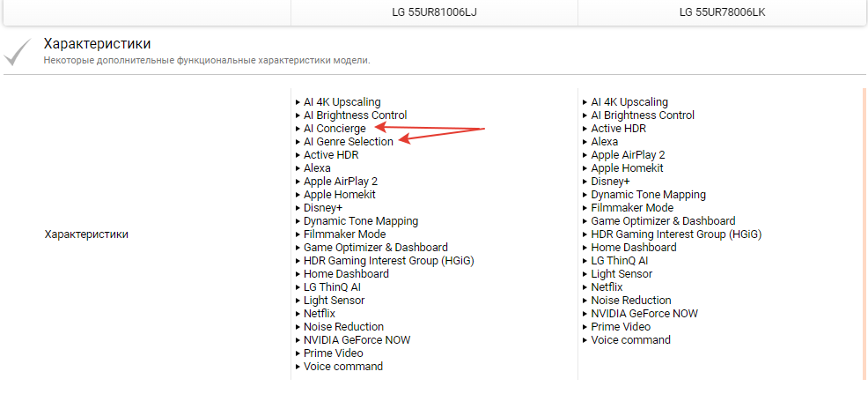Select Apple Homekit in the 55UR78006LK column
The image size is (868, 394).
627,168
